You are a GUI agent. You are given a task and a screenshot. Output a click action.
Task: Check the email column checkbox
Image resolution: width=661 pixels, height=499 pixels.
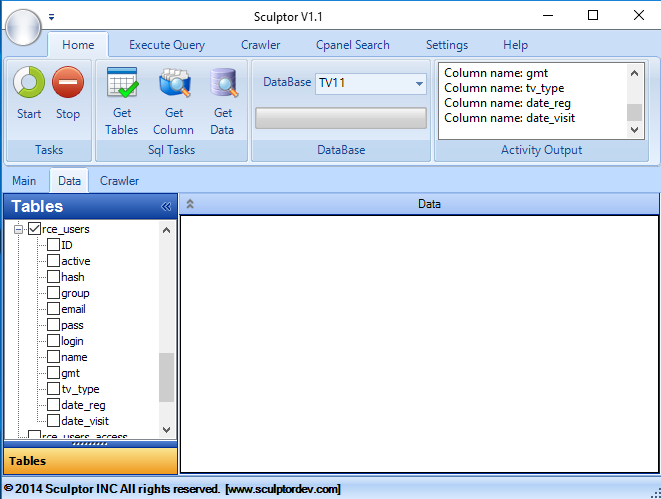coord(53,309)
